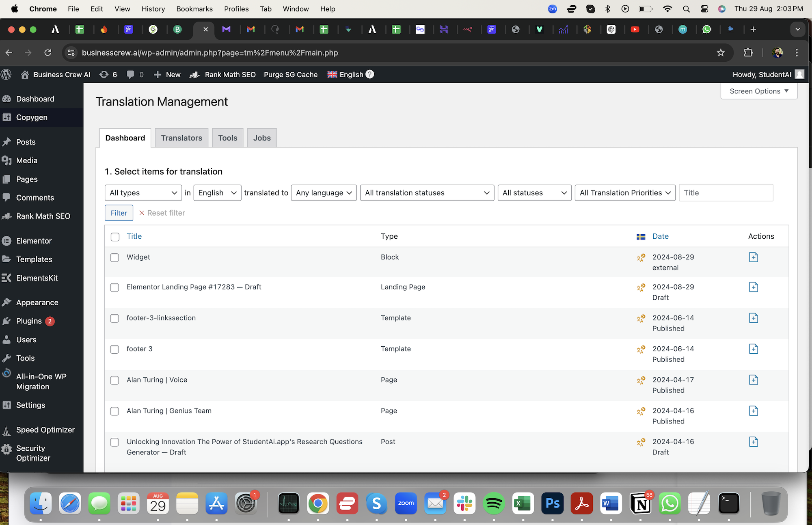812x525 pixels.
Task: Open the English source language dropdown
Action: point(217,193)
